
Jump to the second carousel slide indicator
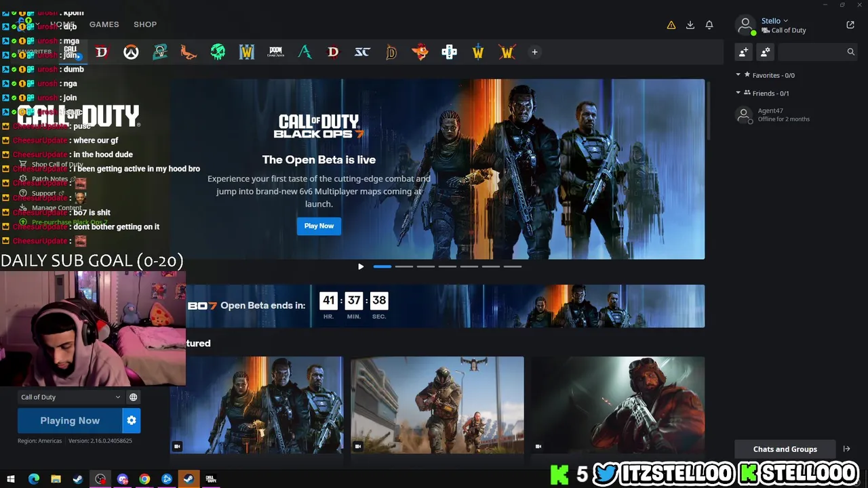pos(404,266)
